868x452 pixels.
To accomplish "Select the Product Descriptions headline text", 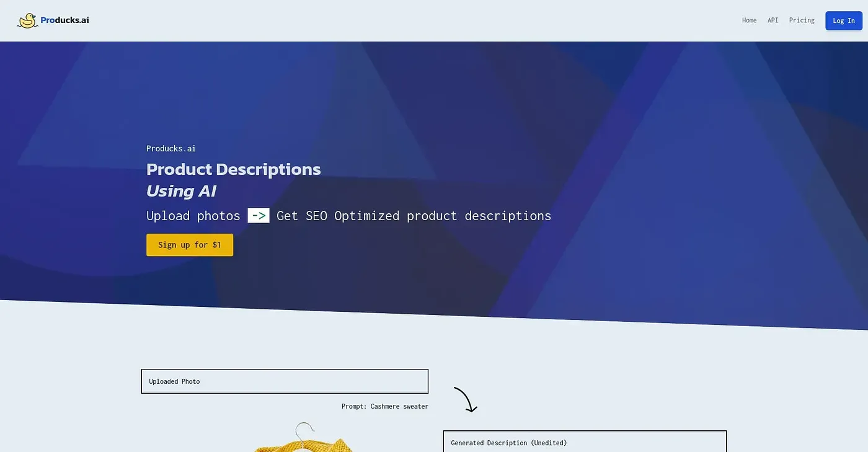I will [x=234, y=169].
